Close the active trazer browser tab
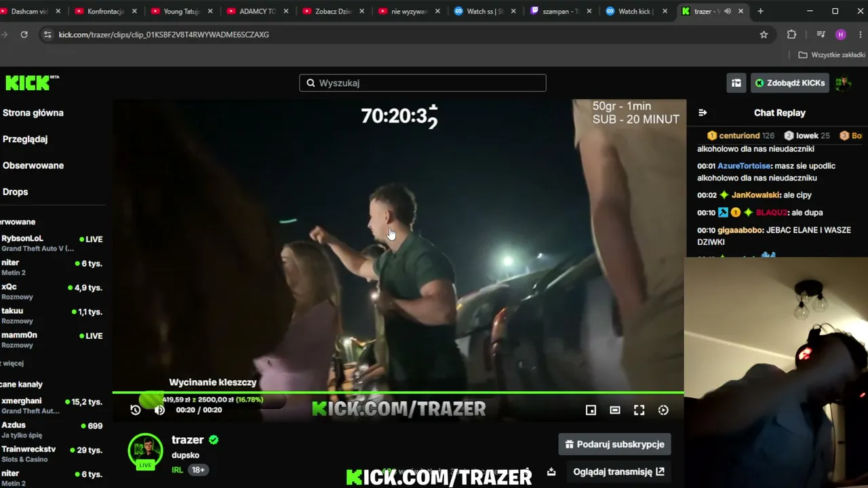The width and height of the screenshot is (868, 488). coord(740,12)
